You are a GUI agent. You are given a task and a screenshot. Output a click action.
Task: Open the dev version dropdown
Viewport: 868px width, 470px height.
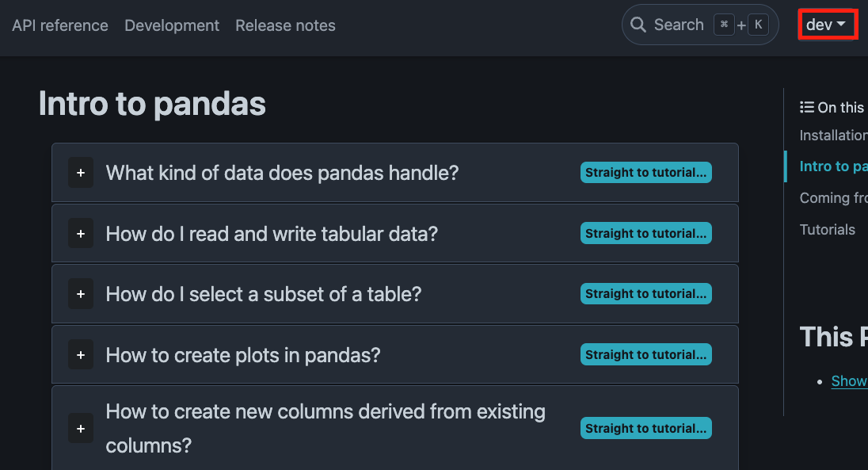(x=826, y=25)
